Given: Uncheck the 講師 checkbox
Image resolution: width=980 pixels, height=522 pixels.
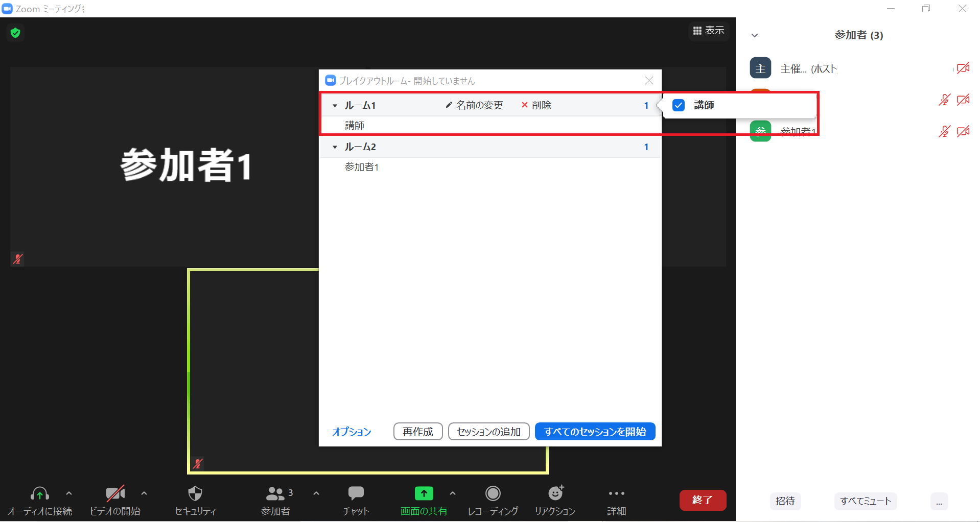Looking at the screenshot, I should pos(679,105).
